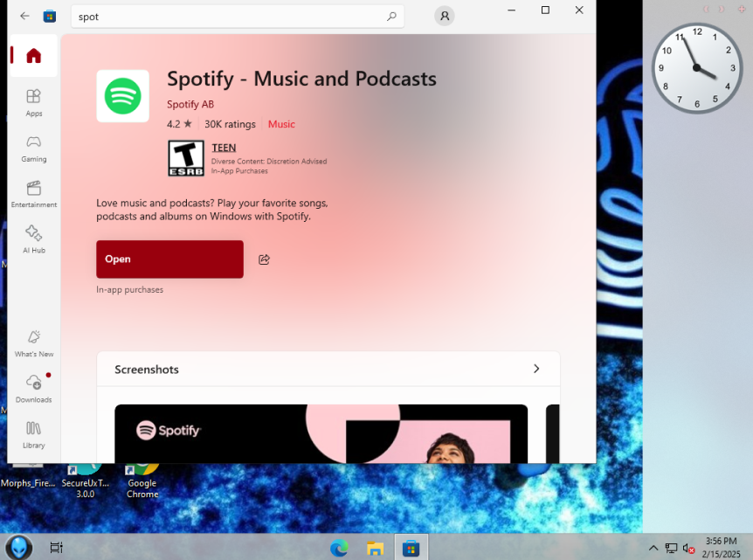Click the TEEN rating link

pos(224,148)
